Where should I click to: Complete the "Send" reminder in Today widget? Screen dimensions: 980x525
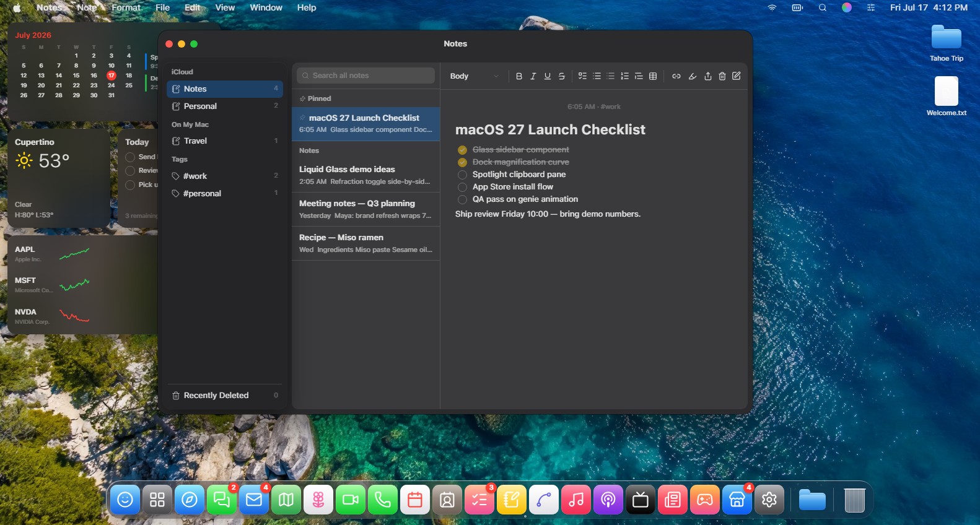click(130, 157)
